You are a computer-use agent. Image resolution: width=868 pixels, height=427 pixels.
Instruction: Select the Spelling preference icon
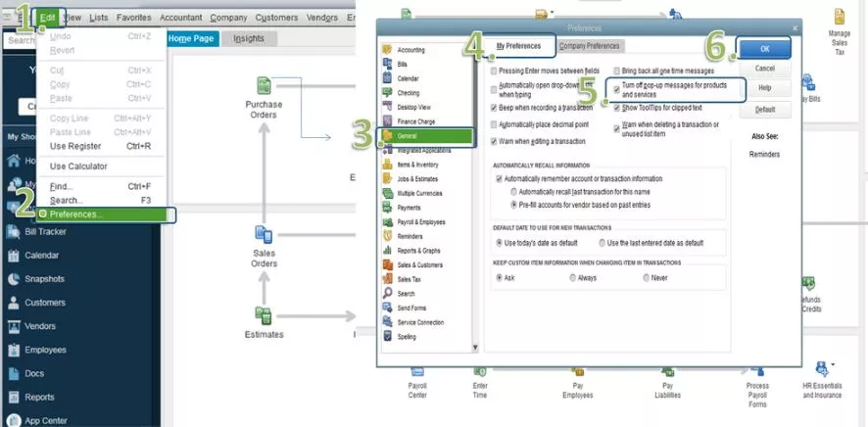(x=388, y=336)
